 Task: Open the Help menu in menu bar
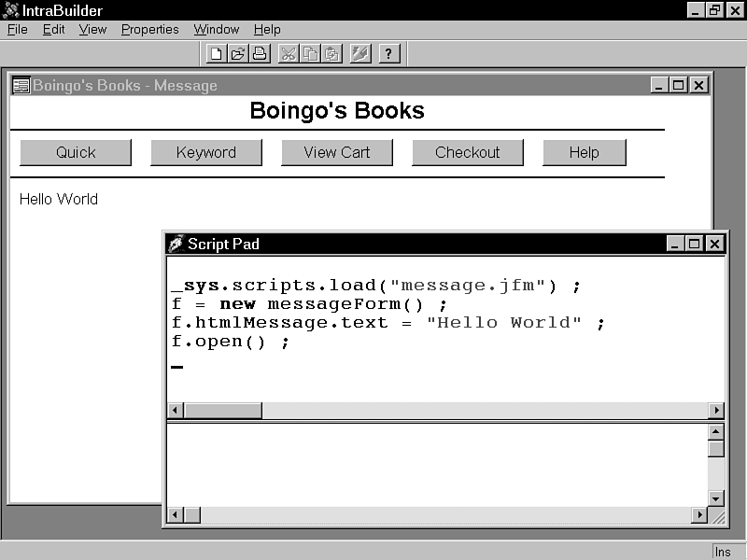coord(267,30)
